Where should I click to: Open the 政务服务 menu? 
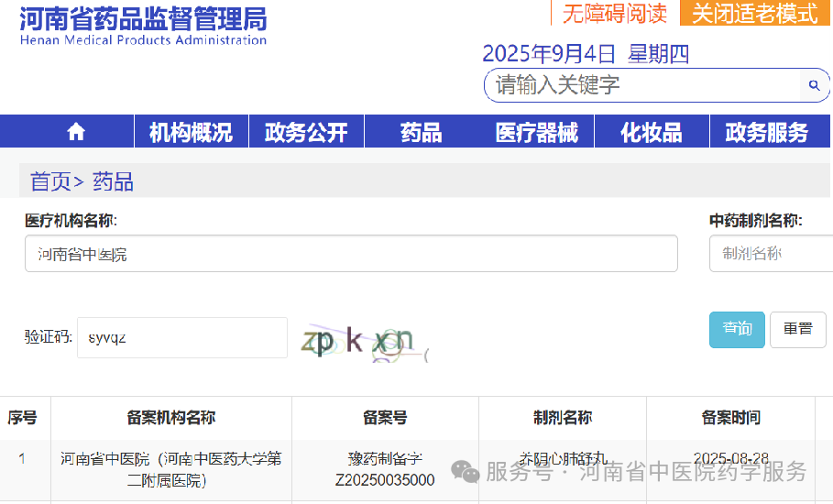767,132
